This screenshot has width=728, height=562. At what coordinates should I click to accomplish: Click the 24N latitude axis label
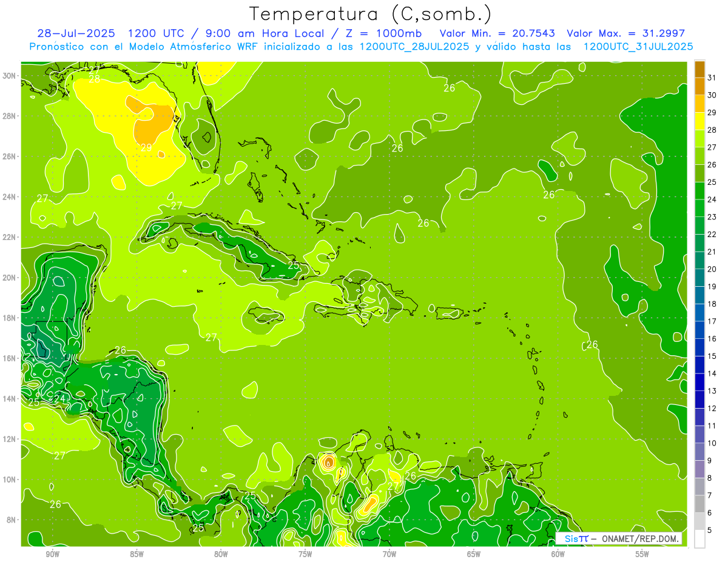[10, 196]
